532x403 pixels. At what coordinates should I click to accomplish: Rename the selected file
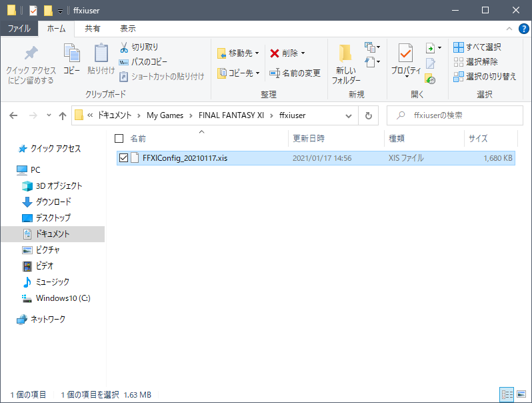[295, 73]
